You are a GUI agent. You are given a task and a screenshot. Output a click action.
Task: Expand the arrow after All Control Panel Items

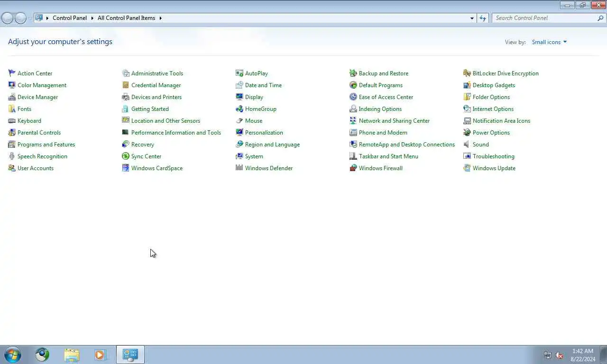click(x=161, y=18)
